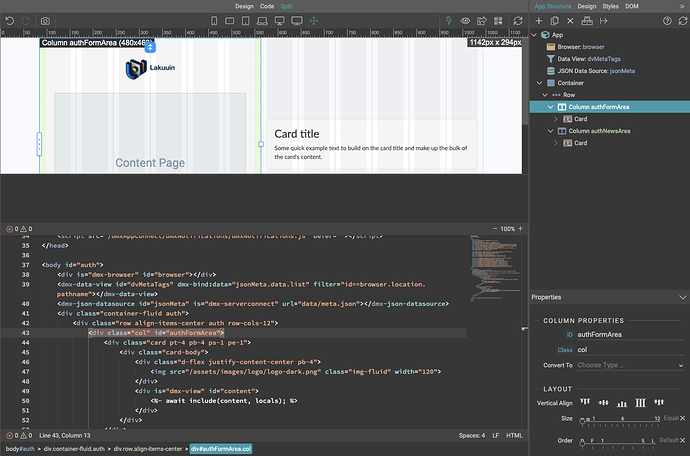Click the left vertical dotted resize handle
Viewport: 690px width, 456px height.
pos(39,144)
